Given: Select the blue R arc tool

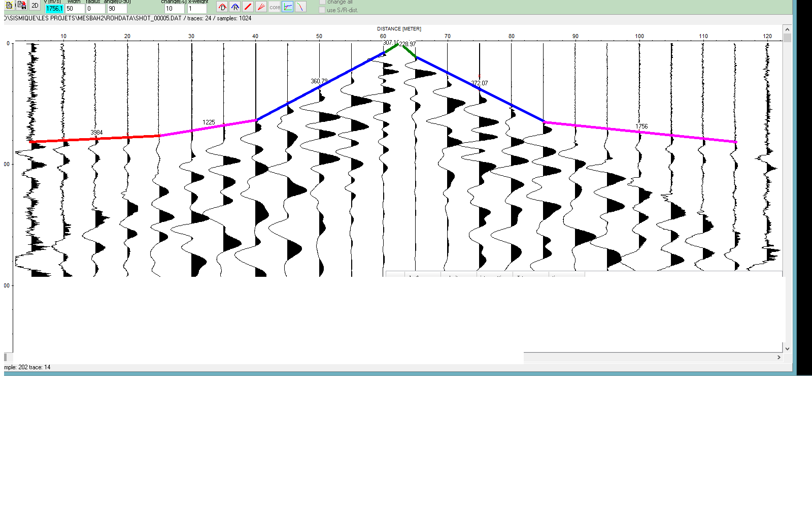Looking at the screenshot, I should [x=235, y=7].
